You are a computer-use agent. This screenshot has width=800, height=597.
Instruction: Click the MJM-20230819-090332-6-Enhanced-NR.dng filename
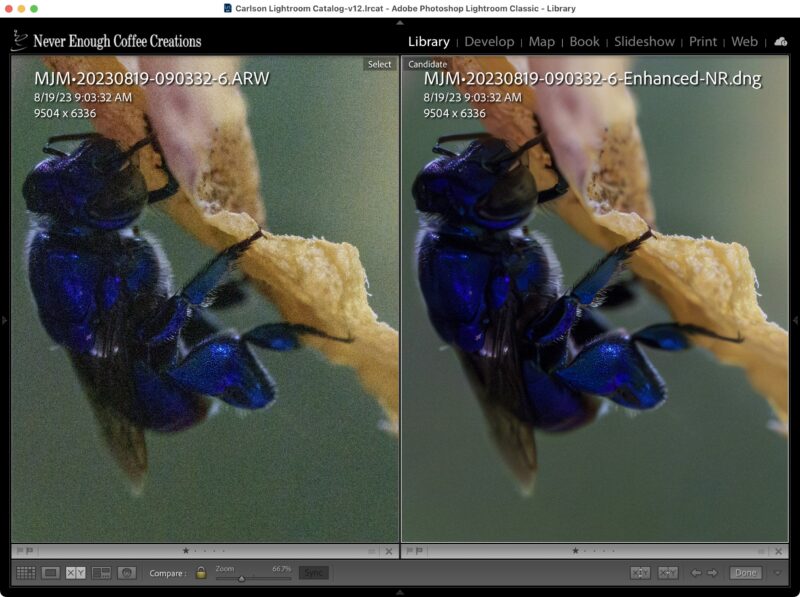point(592,79)
